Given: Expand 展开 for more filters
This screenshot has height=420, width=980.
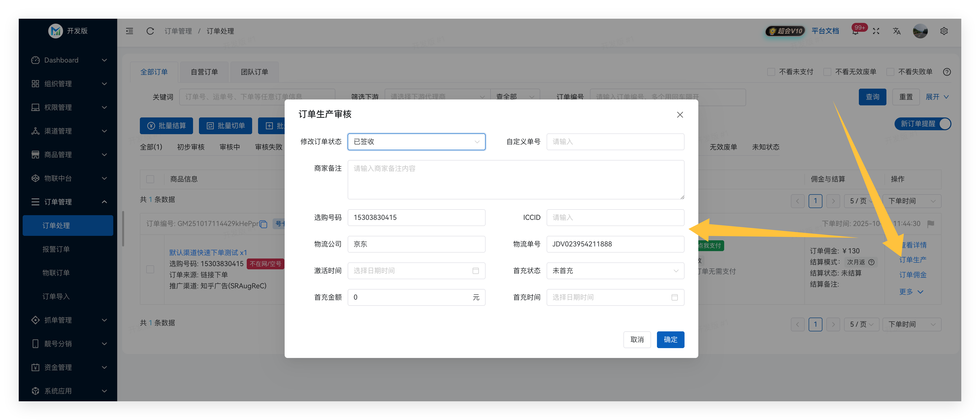Looking at the screenshot, I should pyautogui.click(x=937, y=97).
